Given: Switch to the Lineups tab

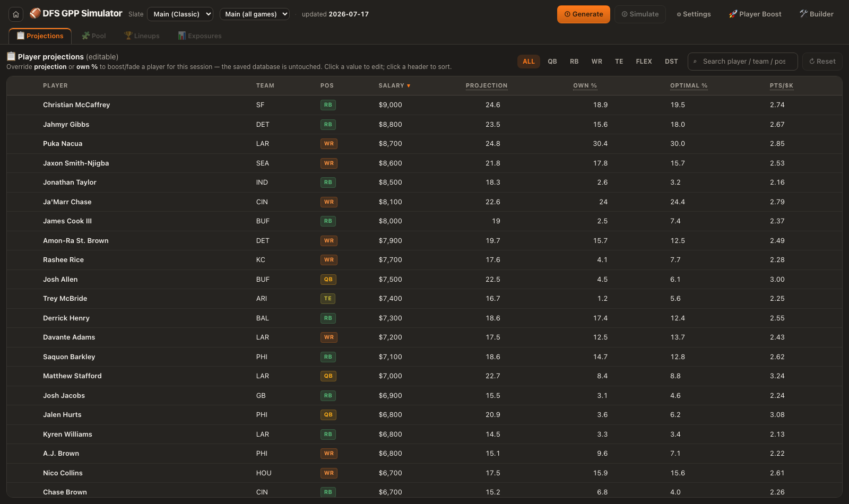Looking at the screenshot, I should pyautogui.click(x=142, y=36).
